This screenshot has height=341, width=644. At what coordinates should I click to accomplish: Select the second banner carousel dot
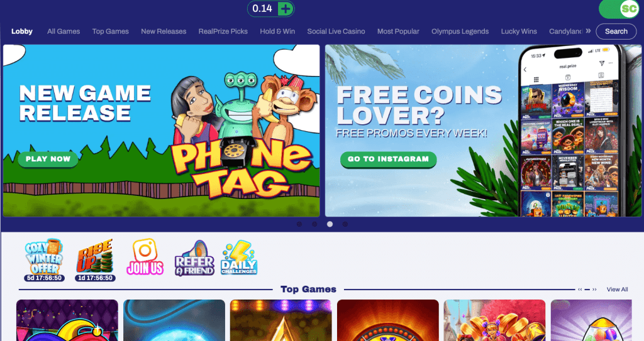(x=314, y=224)
